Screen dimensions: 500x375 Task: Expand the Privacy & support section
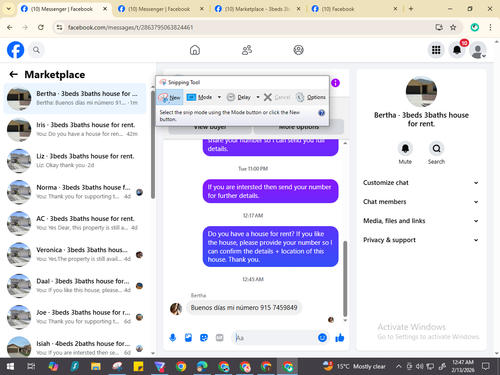click(421, 240)
